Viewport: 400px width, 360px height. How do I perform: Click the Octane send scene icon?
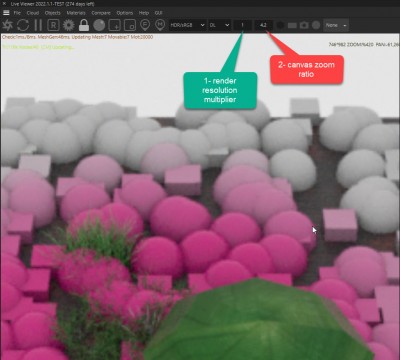7,25
